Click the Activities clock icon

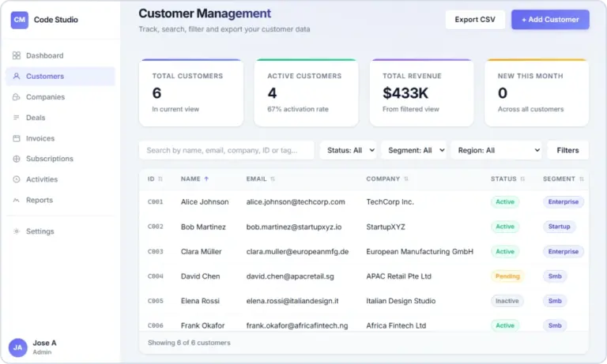[x=17, y=179]
